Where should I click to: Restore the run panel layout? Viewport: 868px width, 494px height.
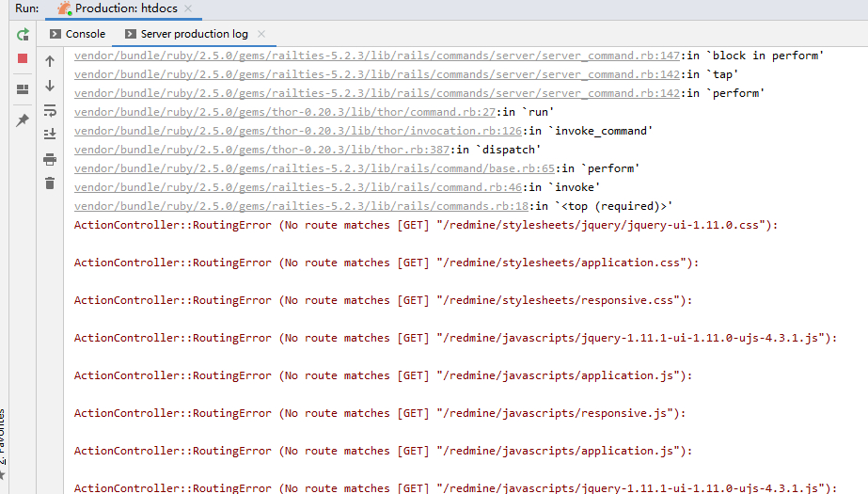[23, 89]
